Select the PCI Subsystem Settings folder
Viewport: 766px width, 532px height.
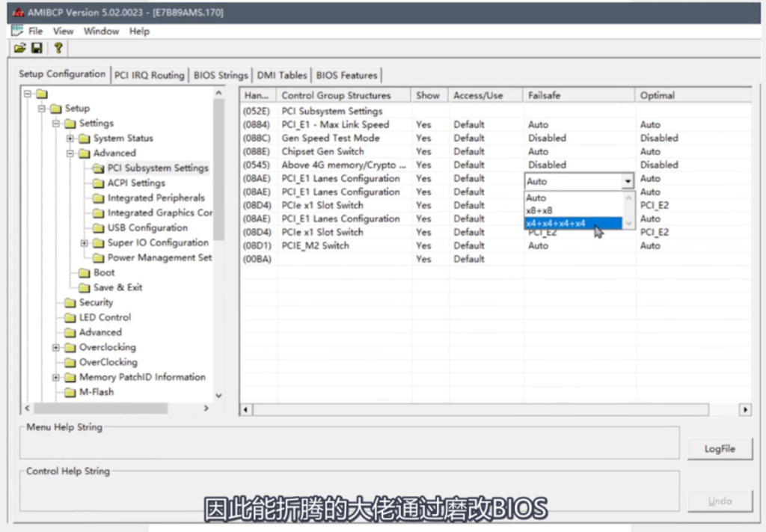click(x=157, y=168)
